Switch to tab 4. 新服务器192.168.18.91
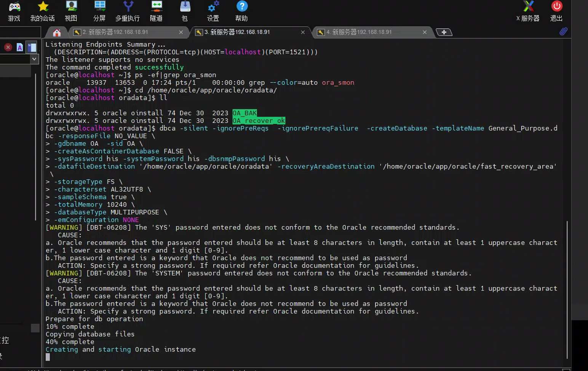 (x=372, y=32)
